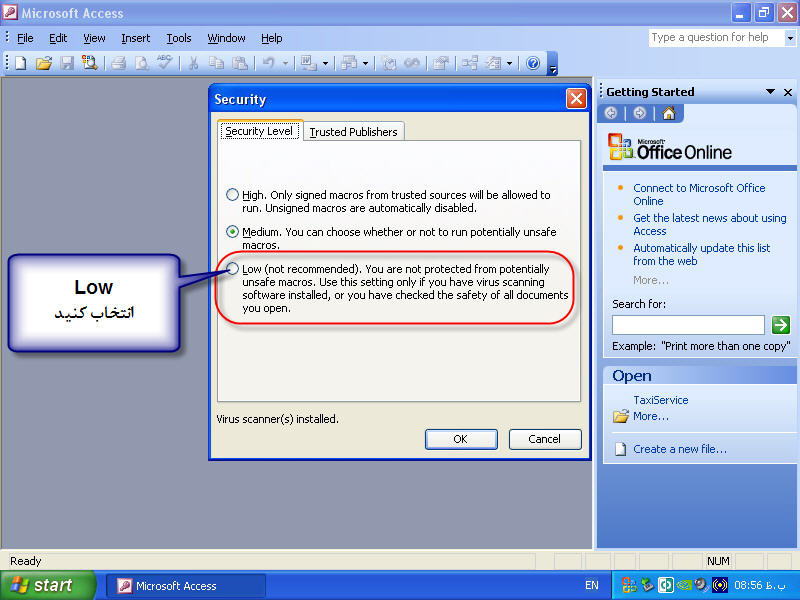Open the Edit menu
Screen dimensions: 800x600
pyautogui.click(x=58, y=38)
